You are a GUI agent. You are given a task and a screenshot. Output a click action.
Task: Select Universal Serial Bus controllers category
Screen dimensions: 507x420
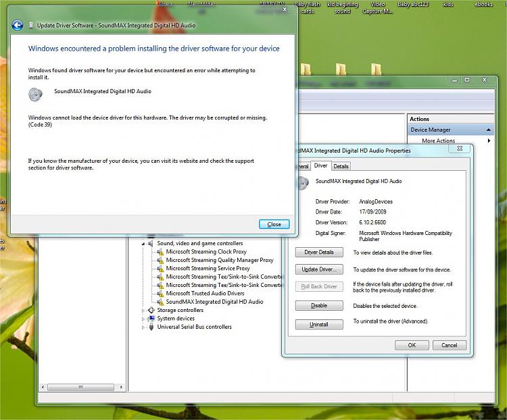194,327
